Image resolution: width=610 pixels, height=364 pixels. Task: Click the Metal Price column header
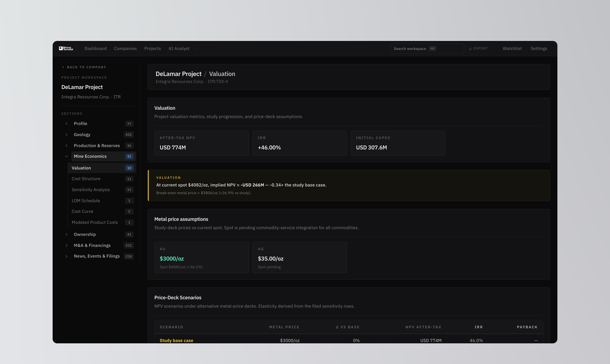point(284,327)
